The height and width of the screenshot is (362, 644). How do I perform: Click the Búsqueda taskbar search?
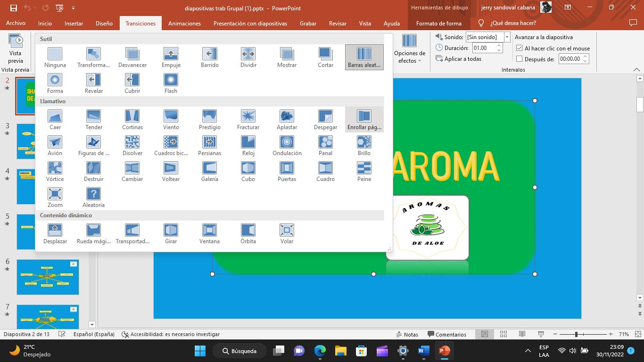pos(240,351)
